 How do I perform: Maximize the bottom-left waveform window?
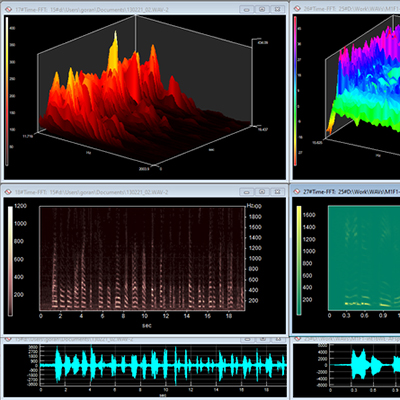coord(262,339)
